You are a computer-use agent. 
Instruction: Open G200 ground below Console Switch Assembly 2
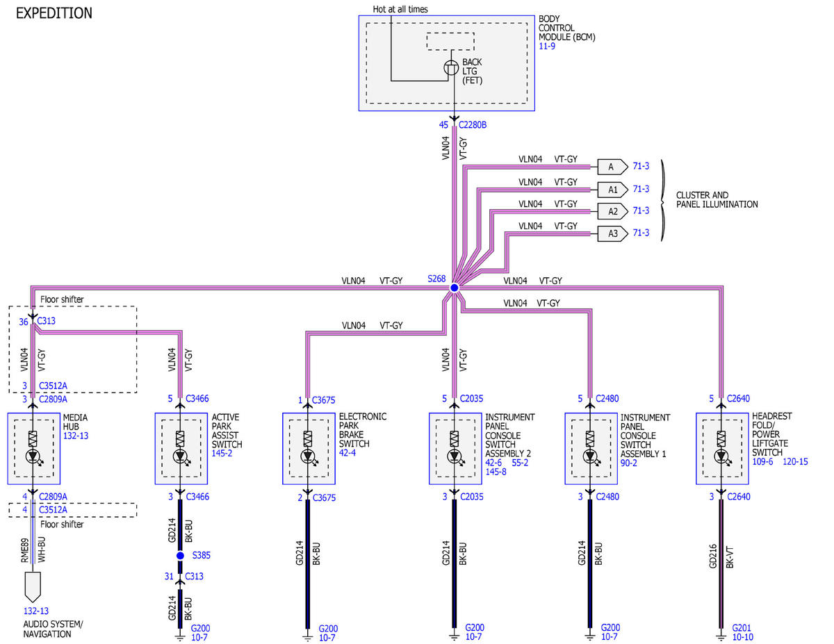point(475,628)
